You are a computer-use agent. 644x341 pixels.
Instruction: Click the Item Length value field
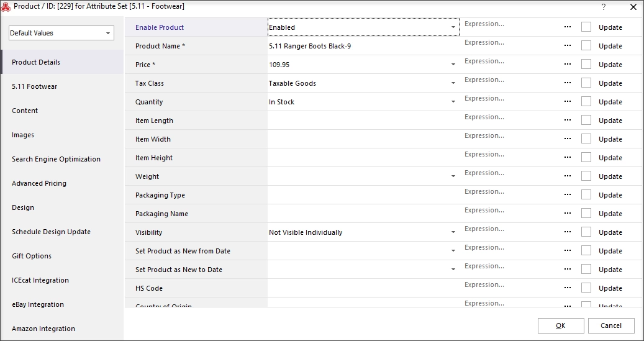363,120
